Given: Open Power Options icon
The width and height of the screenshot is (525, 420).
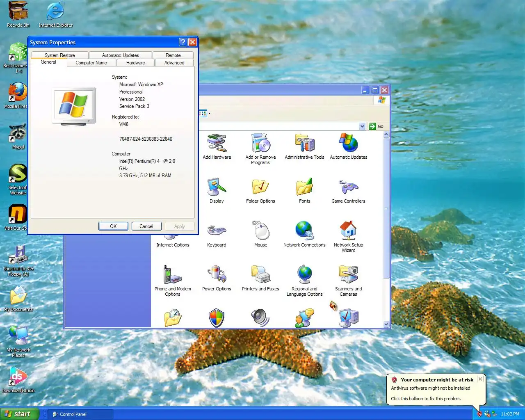Looking at the screenshot, I should [x=217, y=278].
